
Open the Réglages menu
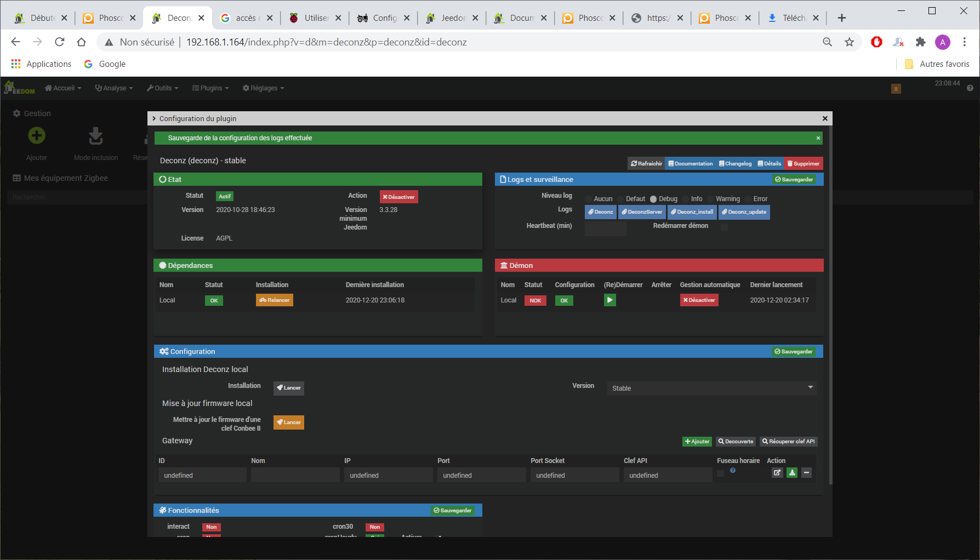264,88
